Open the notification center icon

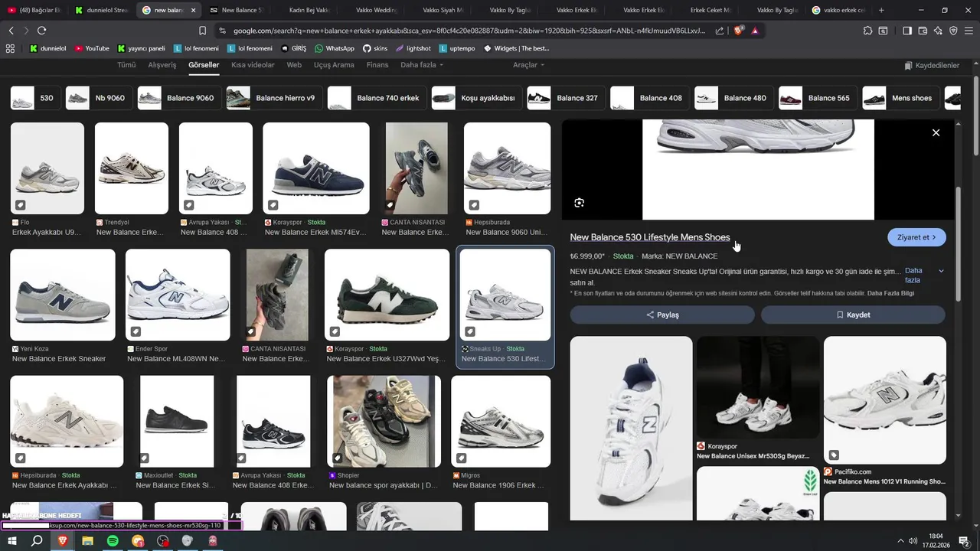point(965,541)
